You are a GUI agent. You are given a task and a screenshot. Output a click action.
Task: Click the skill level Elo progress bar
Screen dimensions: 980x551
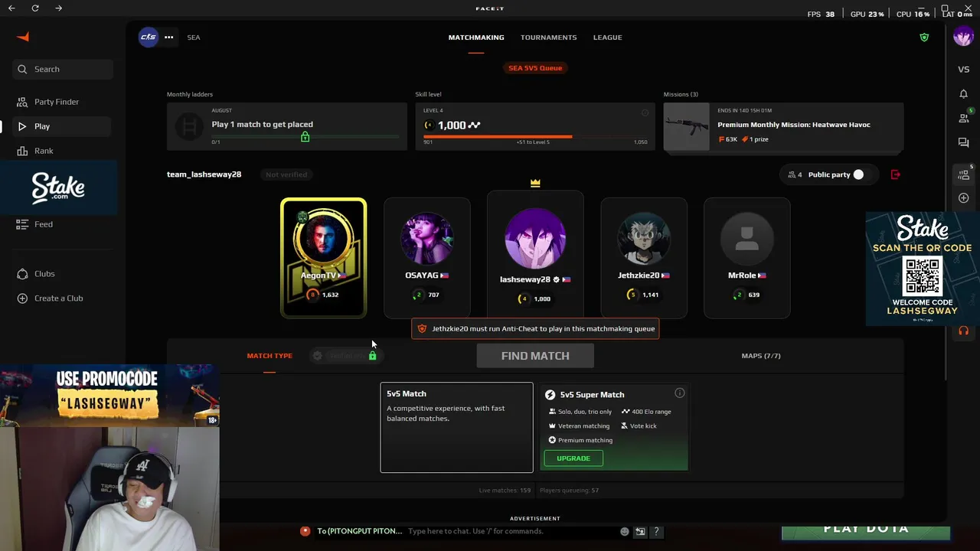tap(535, 137)
